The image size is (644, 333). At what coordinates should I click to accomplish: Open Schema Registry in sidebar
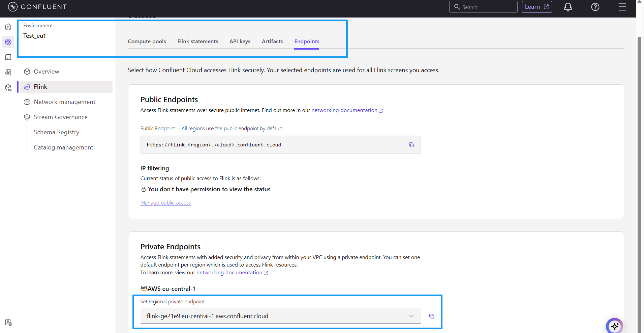coord(57,132)
